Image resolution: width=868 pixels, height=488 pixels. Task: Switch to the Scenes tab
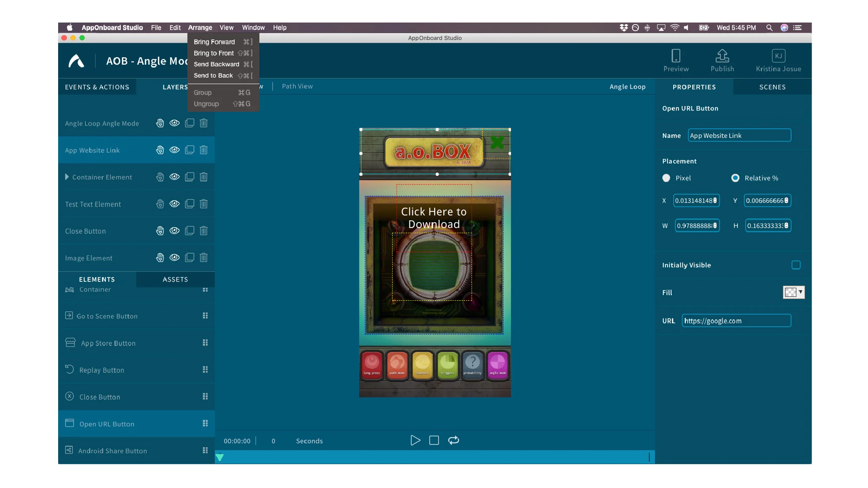(x=772, y=87)
